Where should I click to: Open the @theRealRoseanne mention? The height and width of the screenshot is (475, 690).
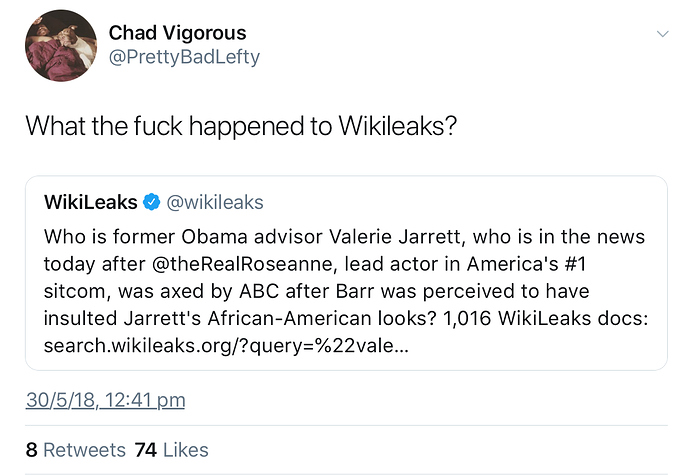coord(242,264)
